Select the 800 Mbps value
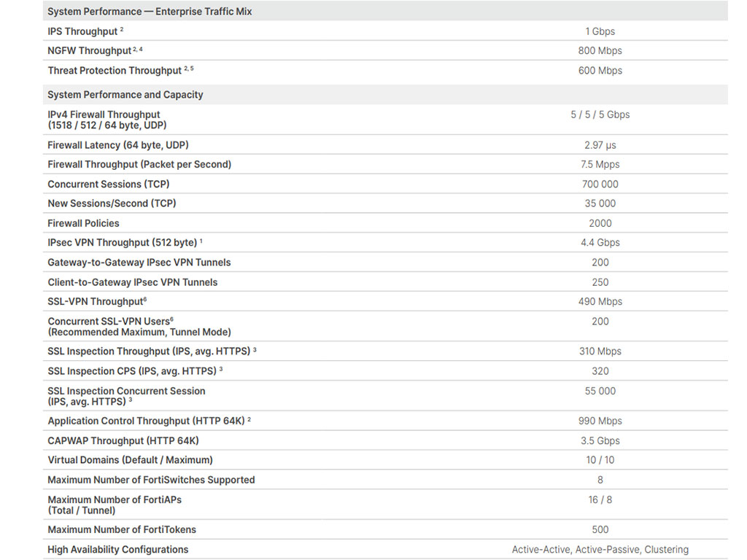This screenshot has width=747, height=560. click(600, 50)
